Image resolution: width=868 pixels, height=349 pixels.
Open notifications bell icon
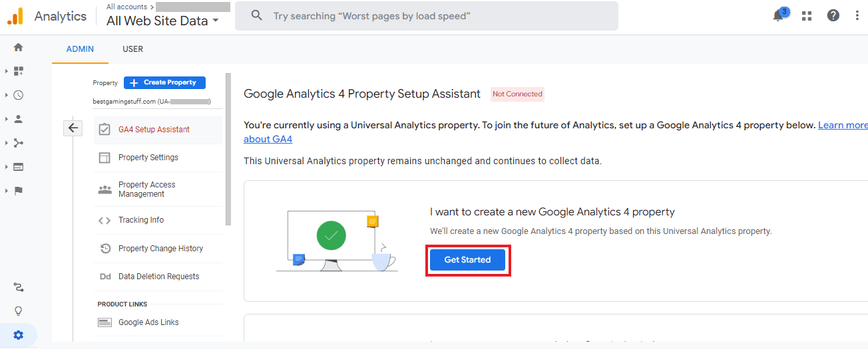coord(779,15)
